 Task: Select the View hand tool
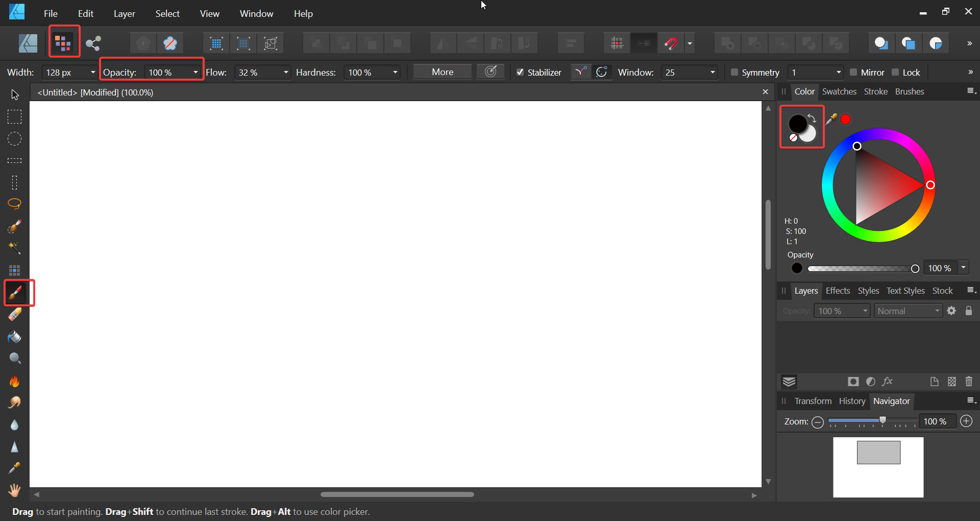(x=14, y=490)
